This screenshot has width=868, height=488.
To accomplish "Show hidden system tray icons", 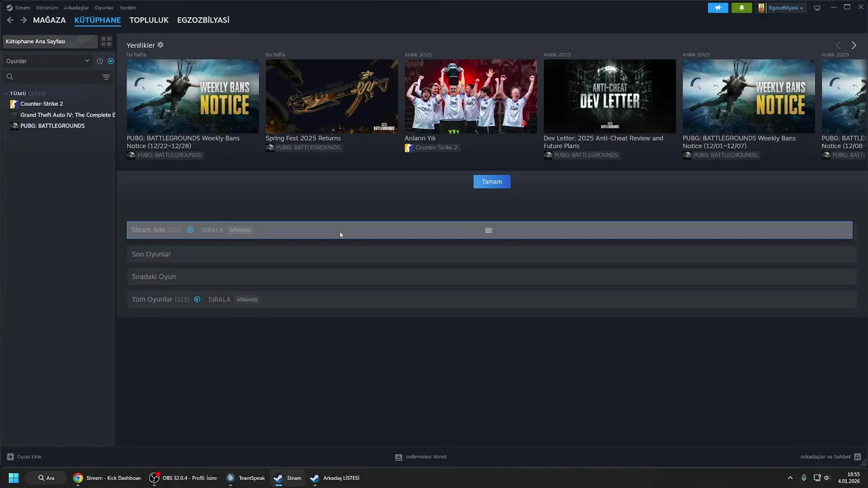I will click(790, 478).
